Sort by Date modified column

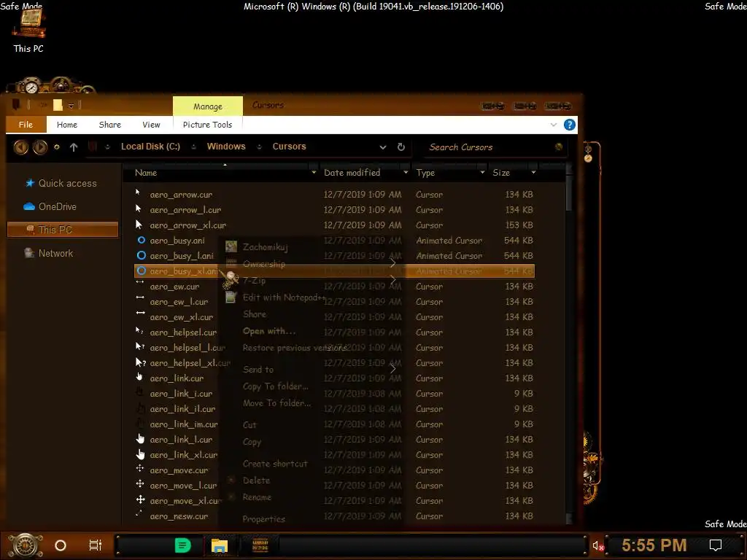[x=352, y=173]
